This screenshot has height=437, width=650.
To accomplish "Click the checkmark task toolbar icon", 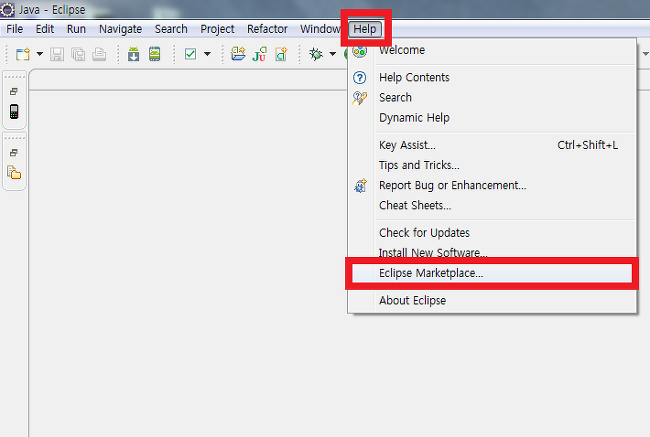I will [190, 54].
